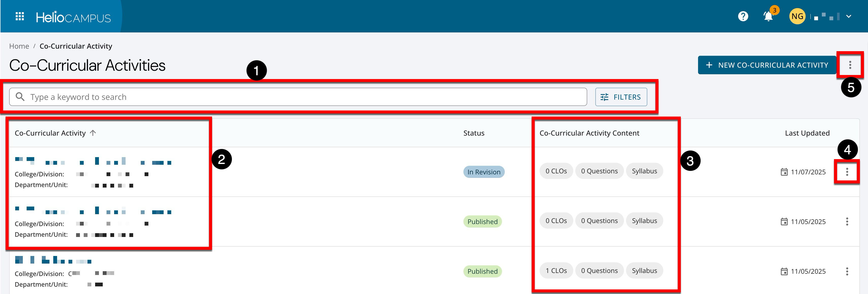Open the app launcher grid icon
This screenshot has width=868, height=294.
coord(20,16)
